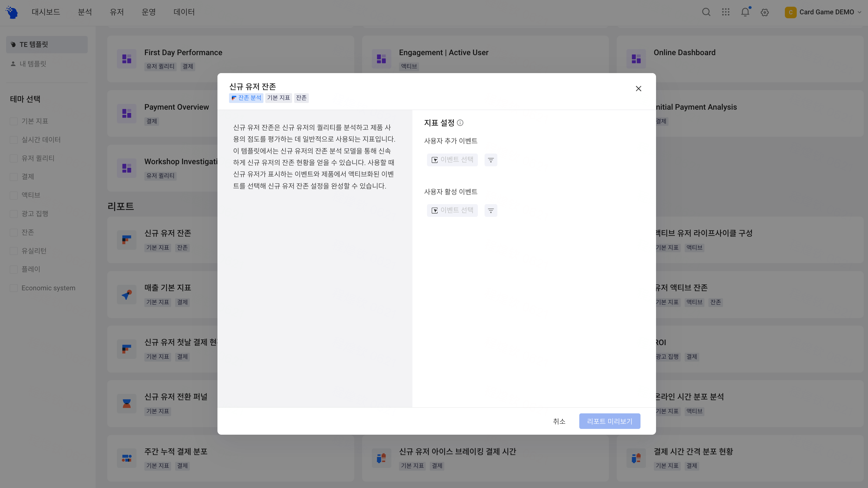
Task: Open the Online Dashboard card title
Action: coord(684,53)
